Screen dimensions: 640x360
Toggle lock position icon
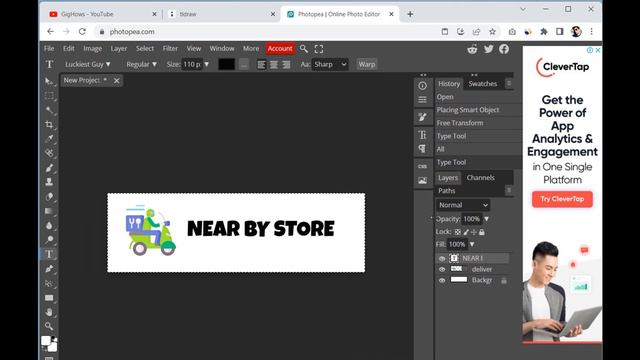pyautogui.click(x=473, y=232)
